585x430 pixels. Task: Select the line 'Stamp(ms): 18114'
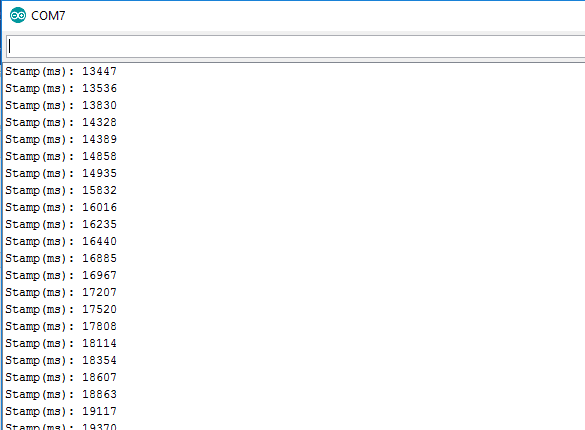(x=61, y=343)
